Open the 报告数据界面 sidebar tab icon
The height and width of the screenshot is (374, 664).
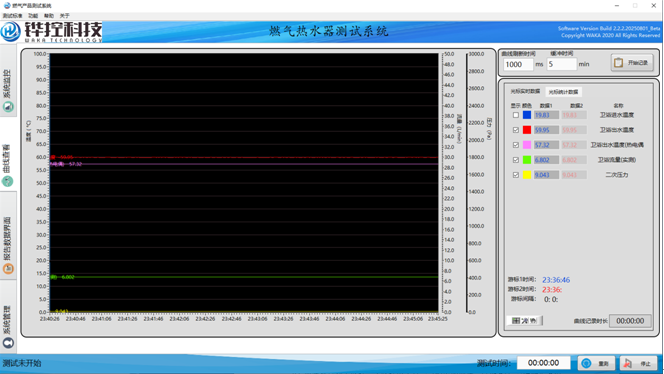(8, 269)
